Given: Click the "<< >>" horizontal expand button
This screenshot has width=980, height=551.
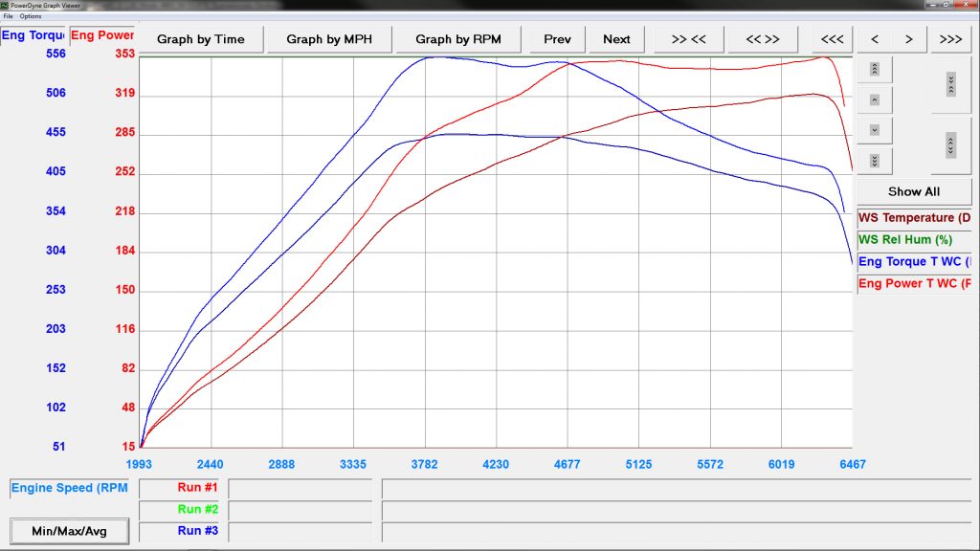Looking at the screenshot, I should [762, 39].
